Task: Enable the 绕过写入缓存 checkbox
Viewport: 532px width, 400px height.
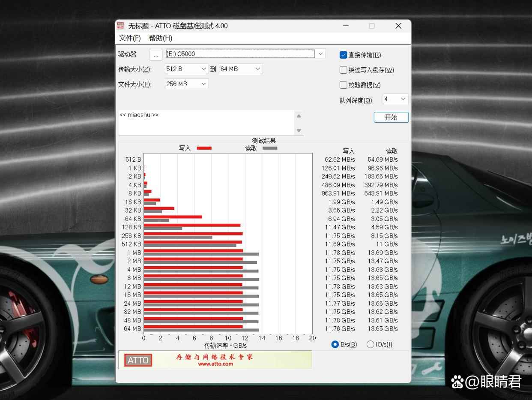Action: pyautogui.click(x=343, y=70)
